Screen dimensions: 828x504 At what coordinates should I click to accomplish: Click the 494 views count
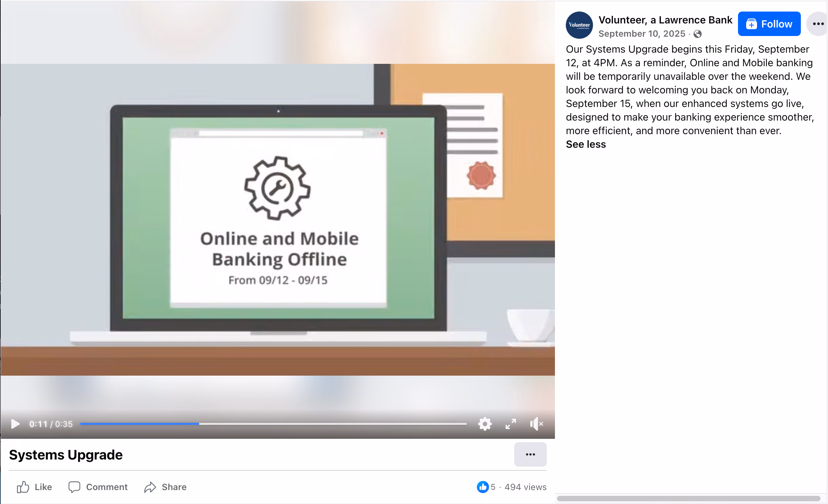pyautogui.click(x=525, y=487)
